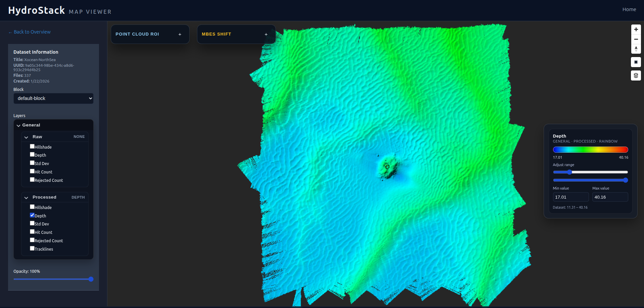Enable the Tracklines checkbox
644x308 pixels.
click(32, 248)
